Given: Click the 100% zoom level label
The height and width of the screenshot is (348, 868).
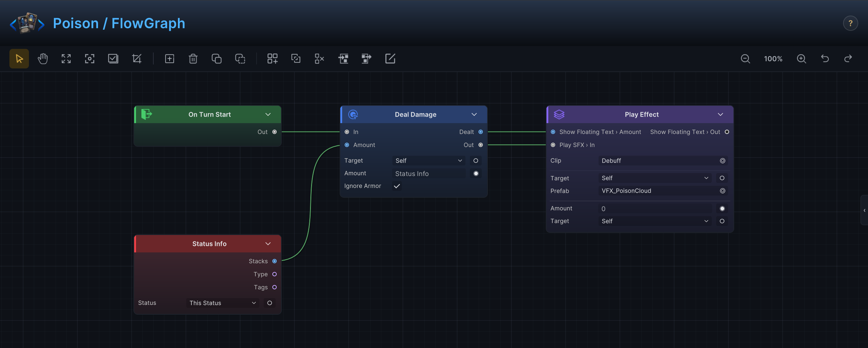Looking at the screenshot, I should [773, 59].
